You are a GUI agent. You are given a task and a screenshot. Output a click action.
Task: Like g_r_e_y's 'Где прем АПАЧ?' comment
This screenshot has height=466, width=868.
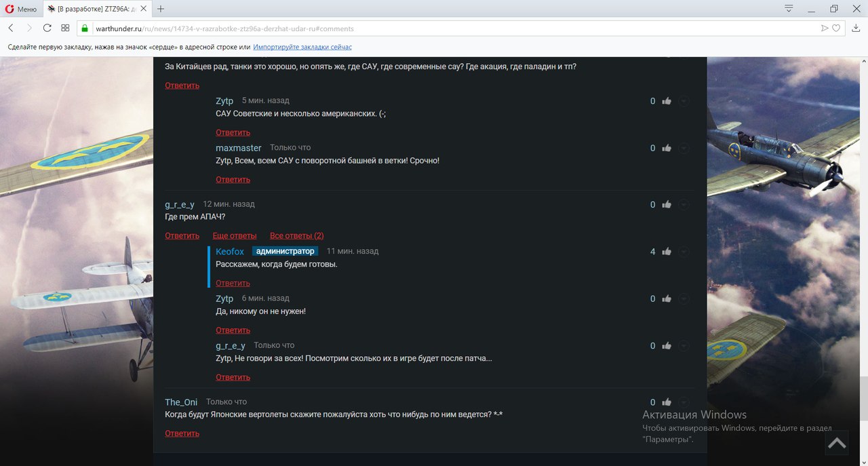(x=667, y=204)
